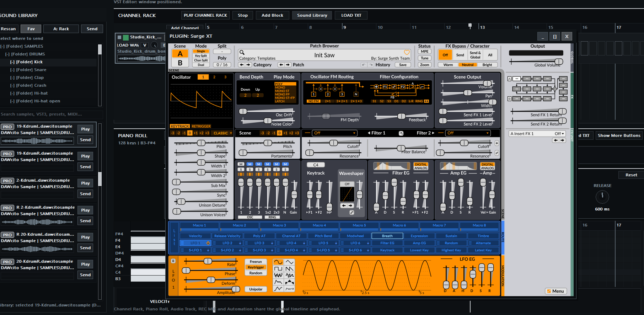Open the V dropdown beside LOAD WAV

tap(145, 45)
